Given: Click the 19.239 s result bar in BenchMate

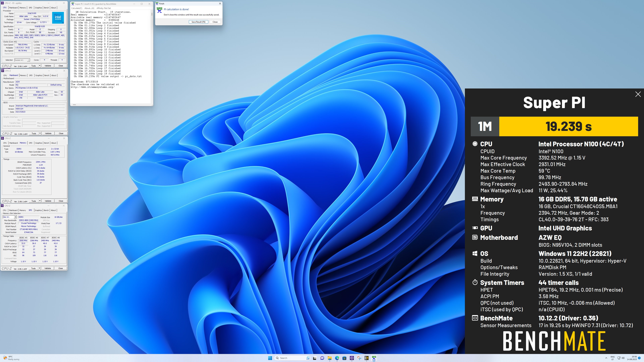Looking at the screenshot, I should click(569, 126).
